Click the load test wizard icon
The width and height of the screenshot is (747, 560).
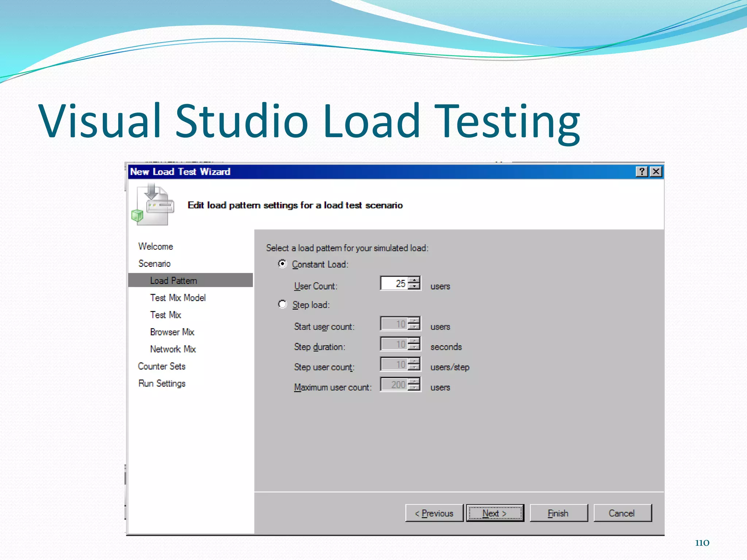click(x=153, y=205)
